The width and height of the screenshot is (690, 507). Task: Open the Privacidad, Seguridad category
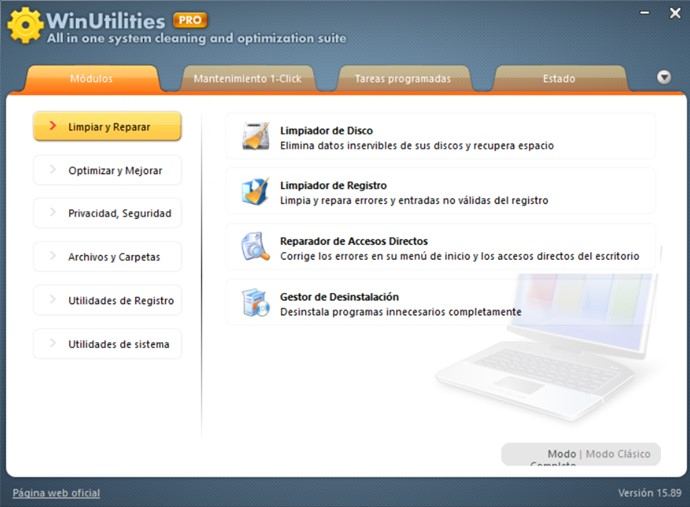tap(107, 213)
